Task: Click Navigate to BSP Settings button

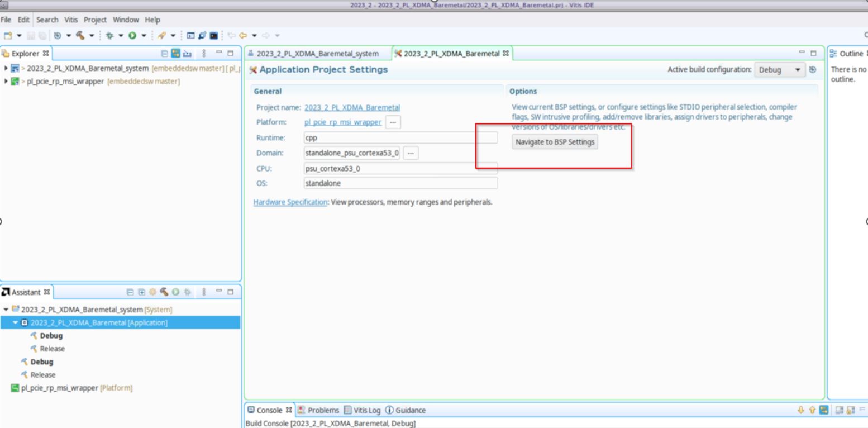Action: click(555, 142)
